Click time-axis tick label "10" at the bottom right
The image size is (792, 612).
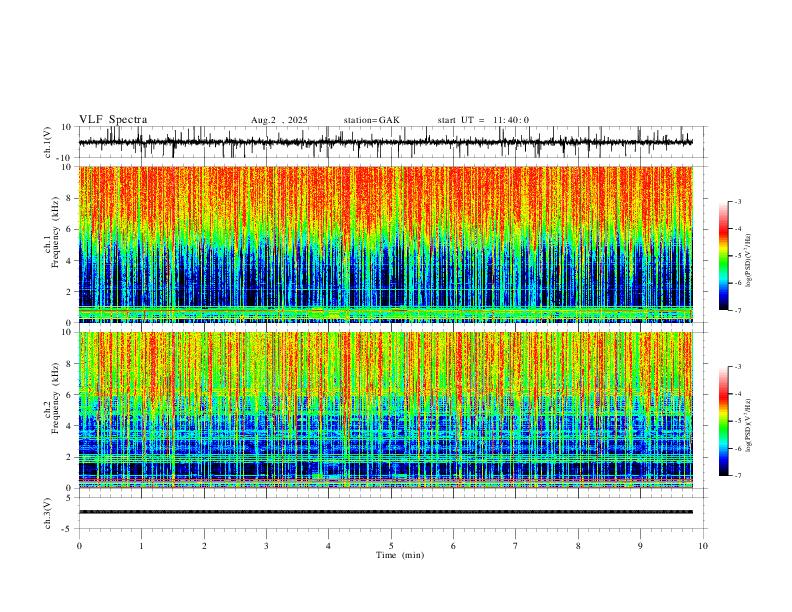click(703, 546)
